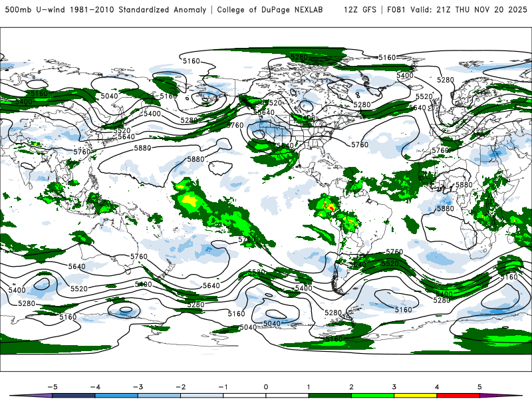Select blue colorbar segment between -4 and -3

click(x=116, y=396)
